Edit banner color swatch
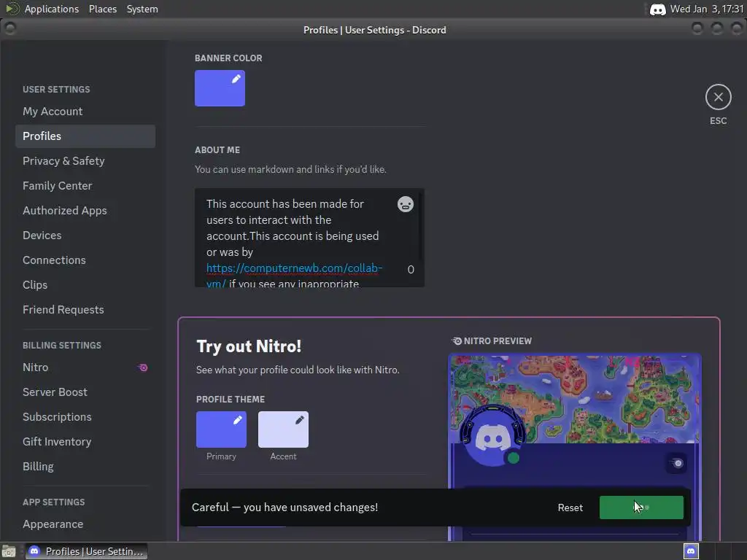747x560 pixels. click(220, 88)
